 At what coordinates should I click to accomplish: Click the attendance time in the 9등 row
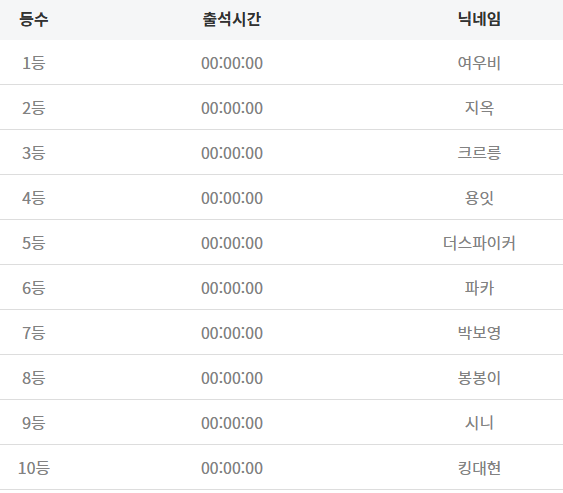click(x=232, y=423)
